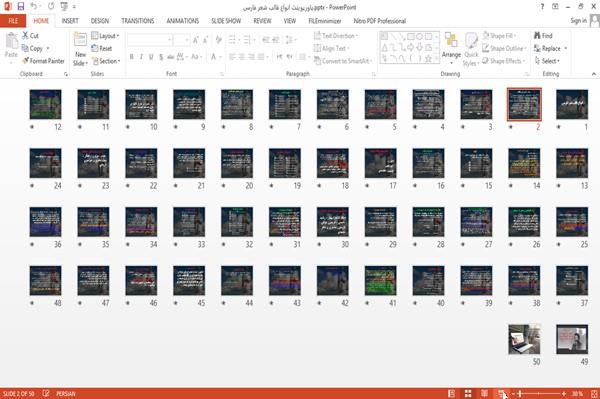Screen dimensions: 600x399
Task: Select slide thumbnail 36
Action: point(45,222)
